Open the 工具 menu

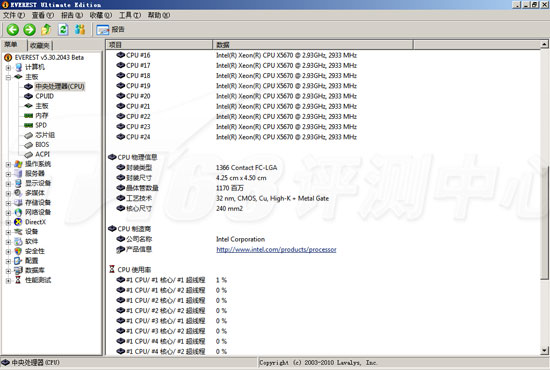pos(130,15)
